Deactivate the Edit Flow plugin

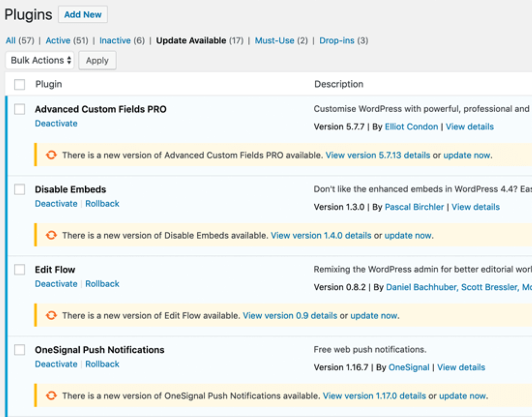[56, 283]
